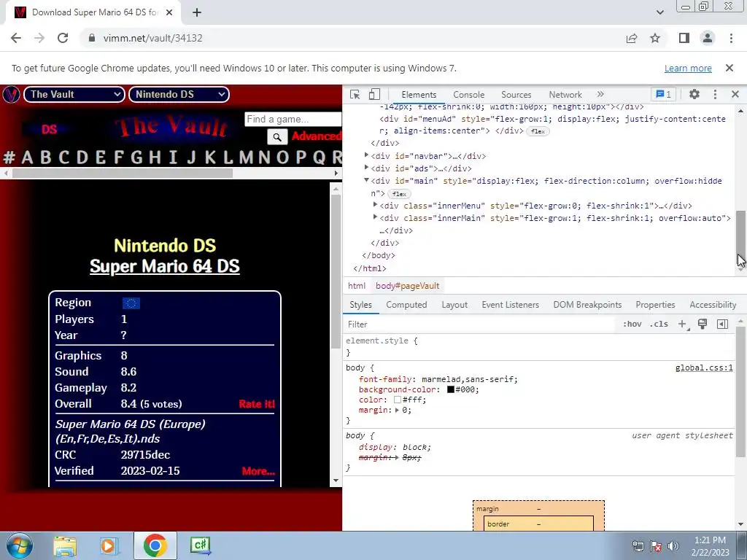Browse games starting with letter M
Screen dimensions: 747x560
tap(246, 157)
